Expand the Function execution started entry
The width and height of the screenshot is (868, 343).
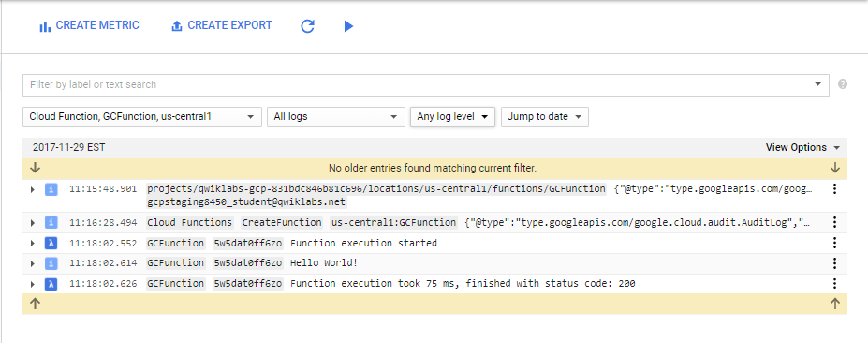[x=33, y=244]
